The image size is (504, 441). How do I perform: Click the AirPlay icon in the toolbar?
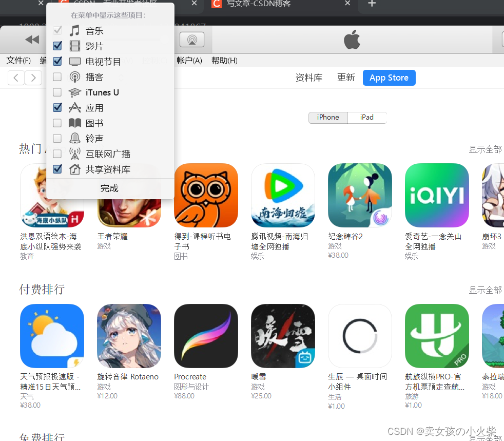[x=192, y=40]
